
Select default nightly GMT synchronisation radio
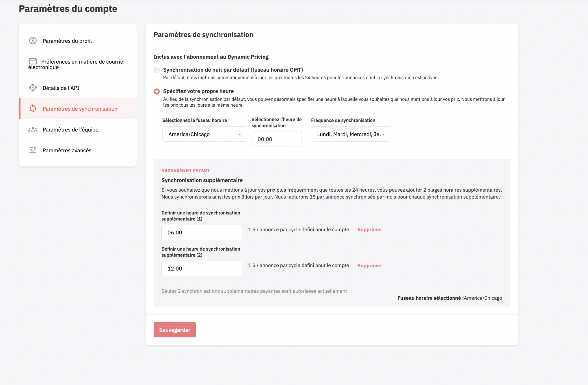157,70
